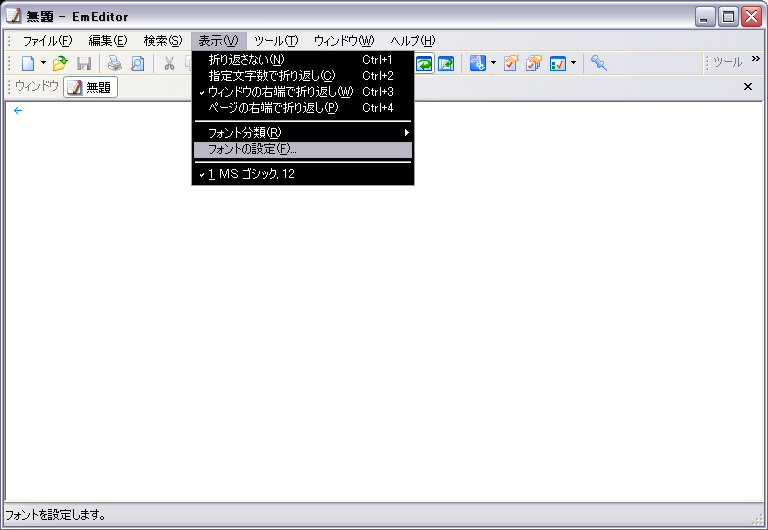This screenshot has height=530, width=768.
Task: Expand the フォント分類(R) submenu
Action: point(303,133)
